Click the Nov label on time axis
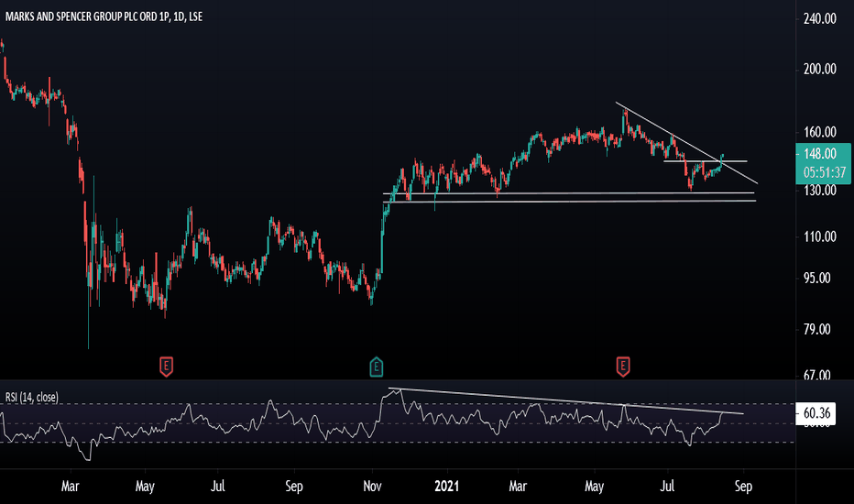Screen dimensions: 854x504 pyautogui.click(x=373, y=486)
